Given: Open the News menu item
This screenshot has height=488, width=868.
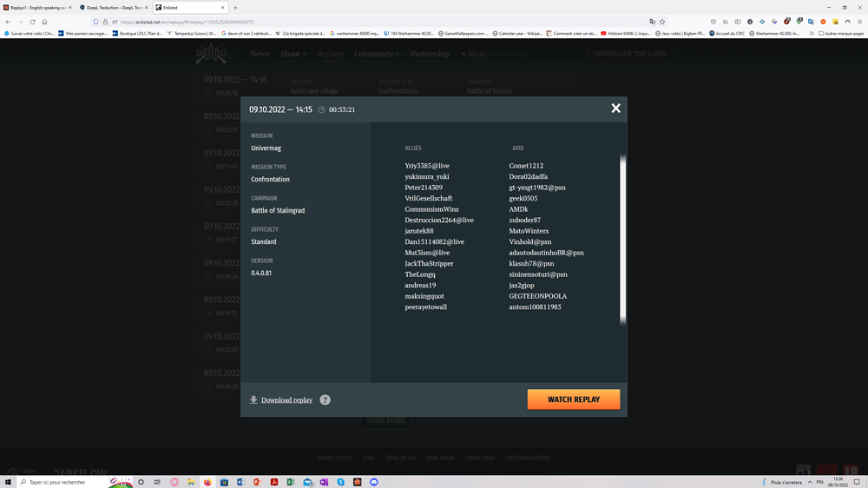Looking at the screenshot, I should (x=260, y=54).
